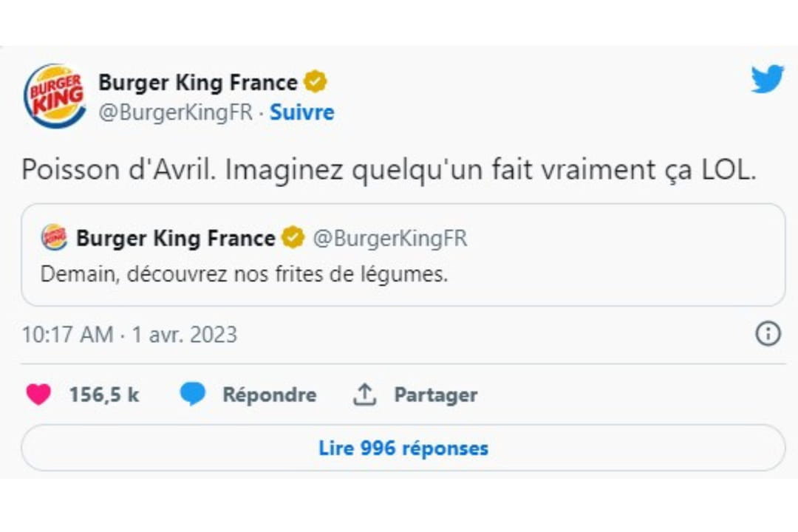This screenshot has width=798, height=532.
Task: Click the Twitter bird logo
Action: click(x=768, y=78)
